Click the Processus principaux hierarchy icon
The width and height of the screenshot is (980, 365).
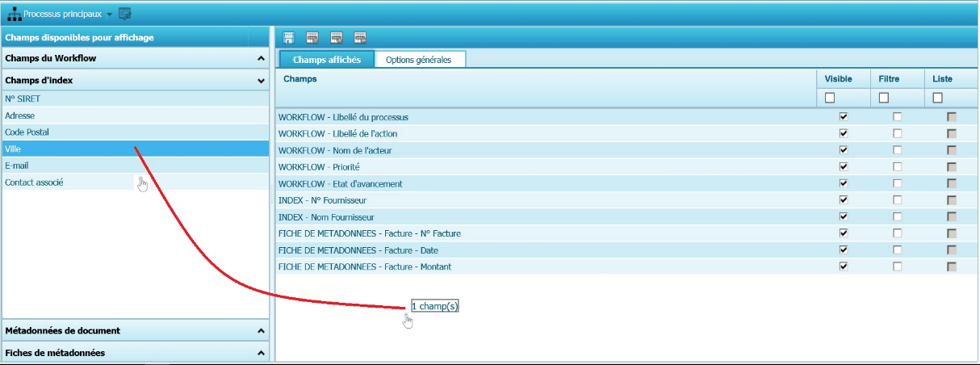[14, 15]
